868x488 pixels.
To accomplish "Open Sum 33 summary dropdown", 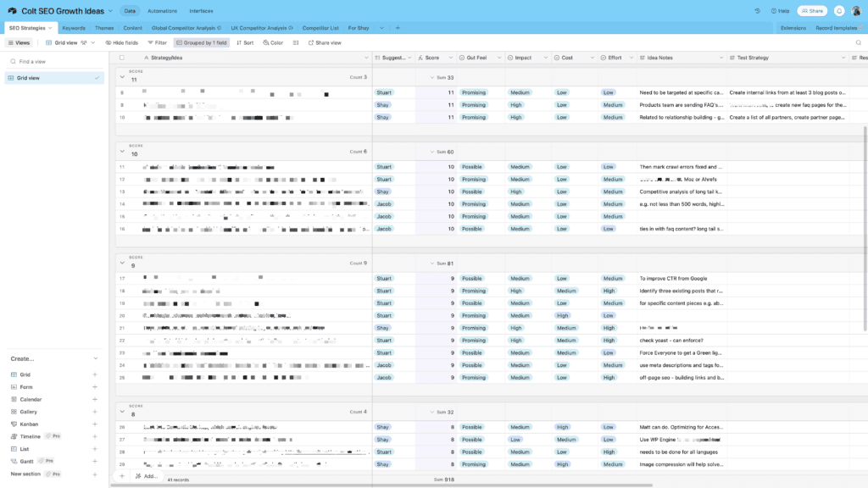I will [442, 77].
